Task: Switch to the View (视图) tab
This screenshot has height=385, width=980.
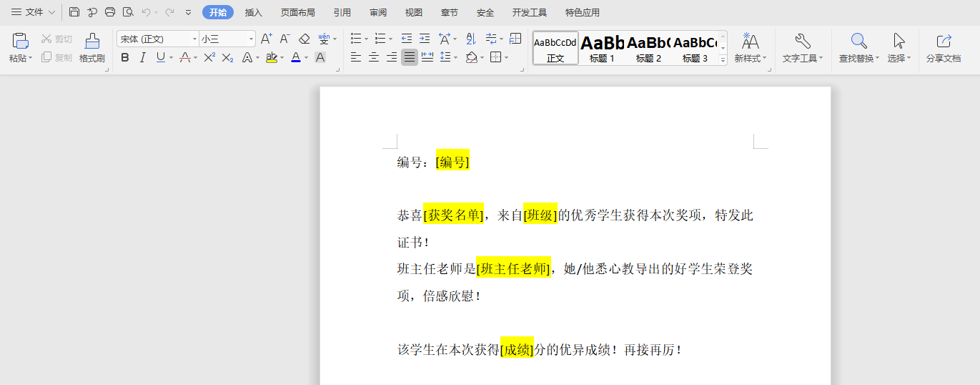Action: pos(414,12)
